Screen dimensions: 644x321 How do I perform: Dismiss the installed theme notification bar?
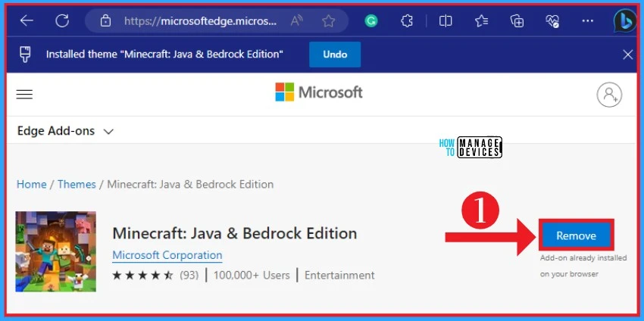click(x=627, y=55)
